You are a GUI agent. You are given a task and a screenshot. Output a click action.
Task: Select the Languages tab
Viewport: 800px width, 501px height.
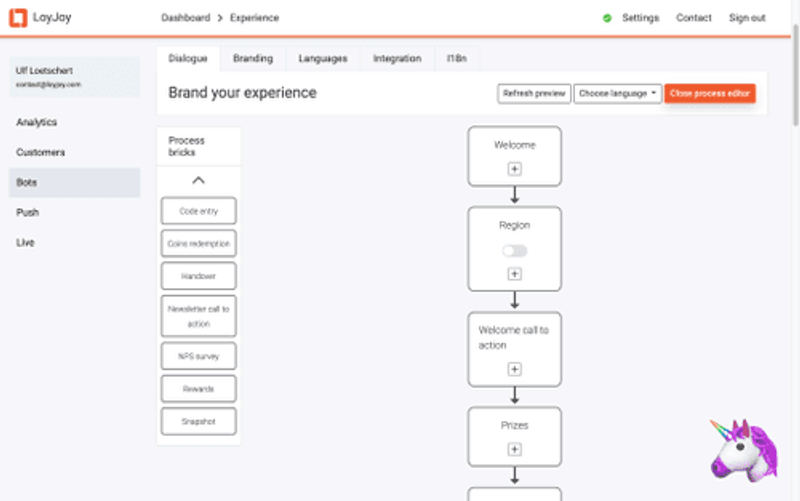tap(323, 59)
